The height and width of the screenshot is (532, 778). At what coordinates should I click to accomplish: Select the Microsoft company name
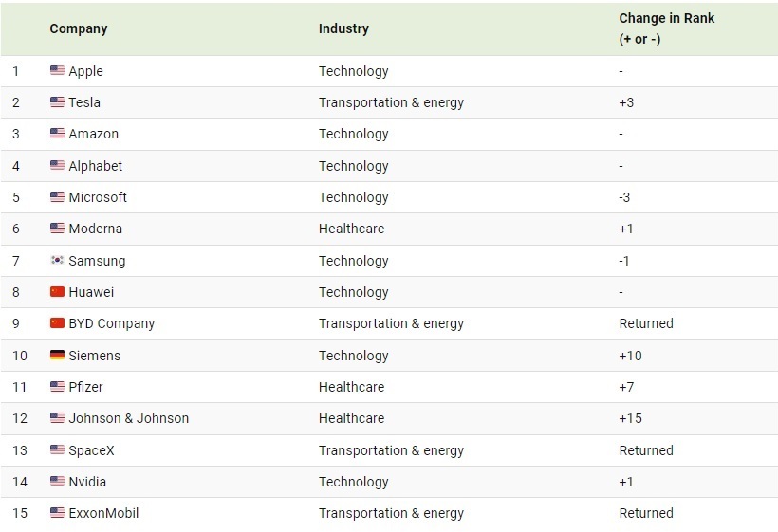(98, 197)
